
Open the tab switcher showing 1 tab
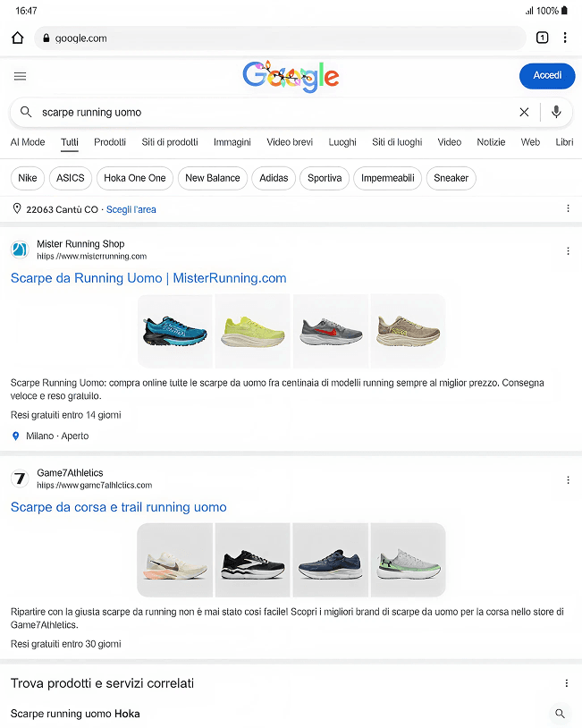pyautogui.click(x=542, y=38)
